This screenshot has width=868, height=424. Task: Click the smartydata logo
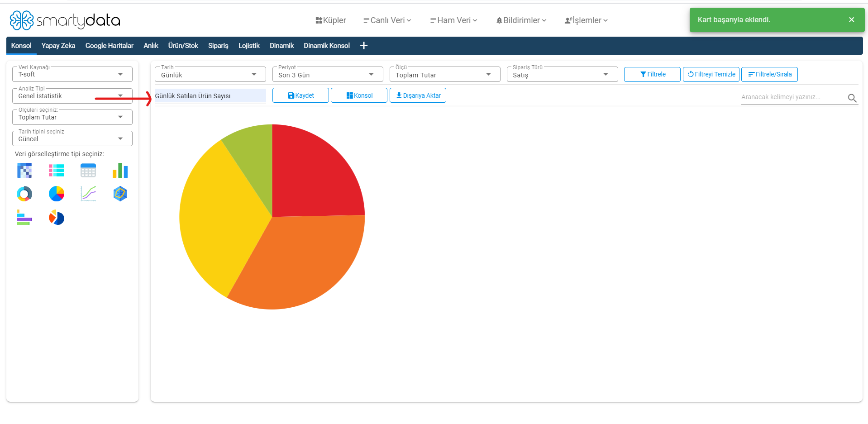click(65, 20)
